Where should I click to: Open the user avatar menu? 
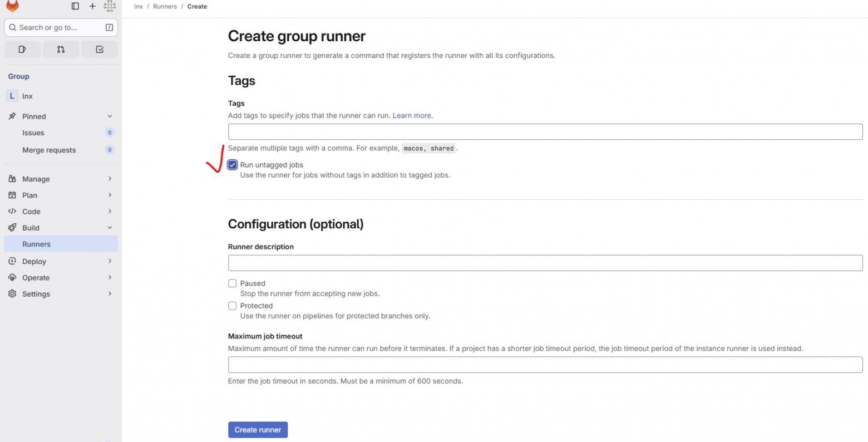point(110,6)
